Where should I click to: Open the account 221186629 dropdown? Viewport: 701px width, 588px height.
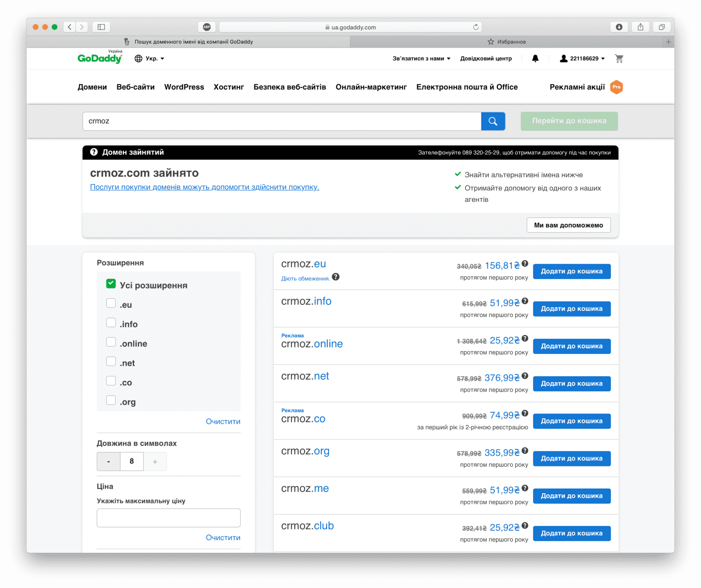point(582,59)
